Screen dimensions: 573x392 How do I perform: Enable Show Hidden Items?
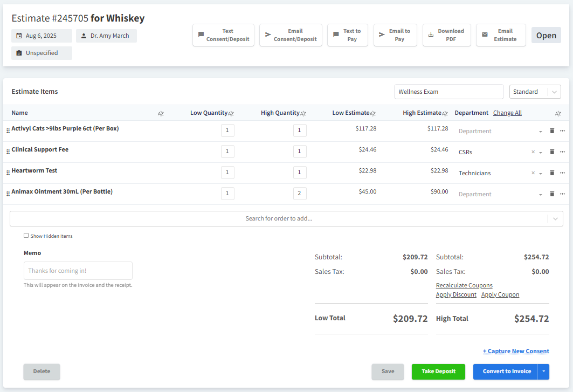coord(26,236)
